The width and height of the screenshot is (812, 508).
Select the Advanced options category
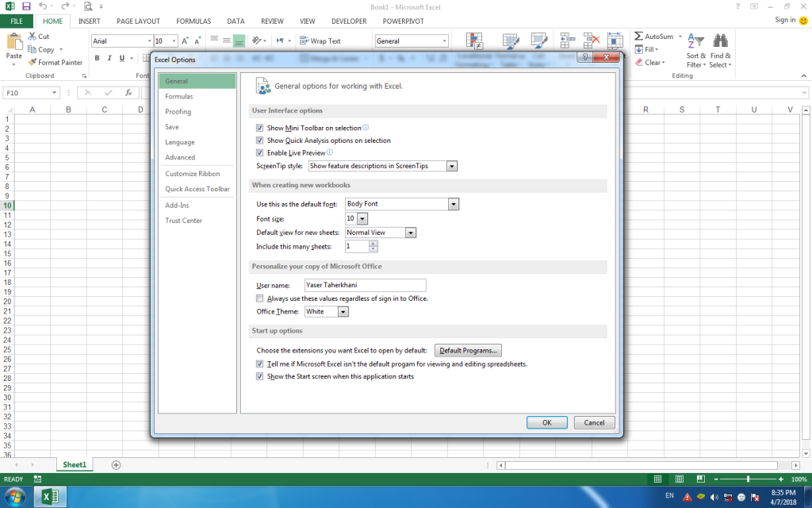pyautogui.click(x=181, y=158)
